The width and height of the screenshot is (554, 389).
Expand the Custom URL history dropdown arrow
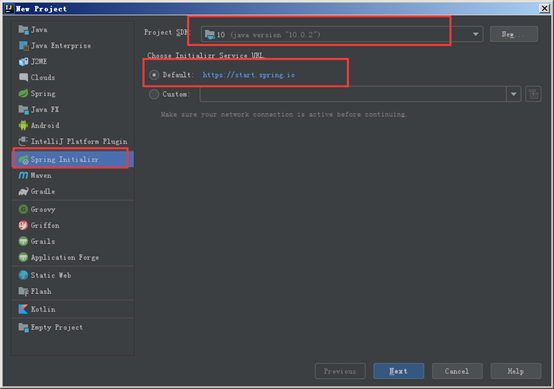coord(514,94)
